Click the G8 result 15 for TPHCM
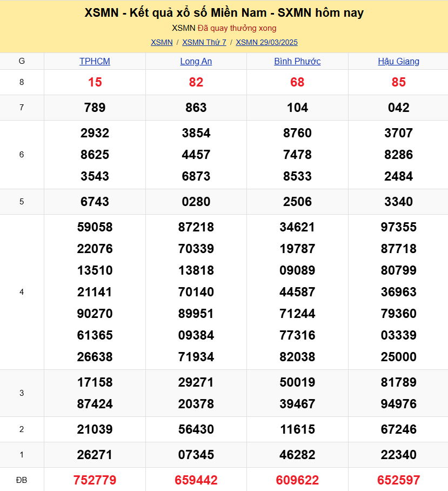 (95, 82)
